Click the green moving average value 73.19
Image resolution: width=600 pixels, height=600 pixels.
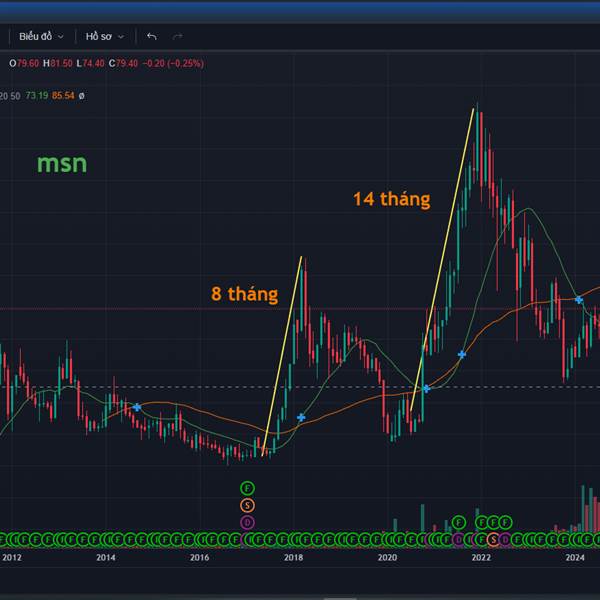[37, 96]
